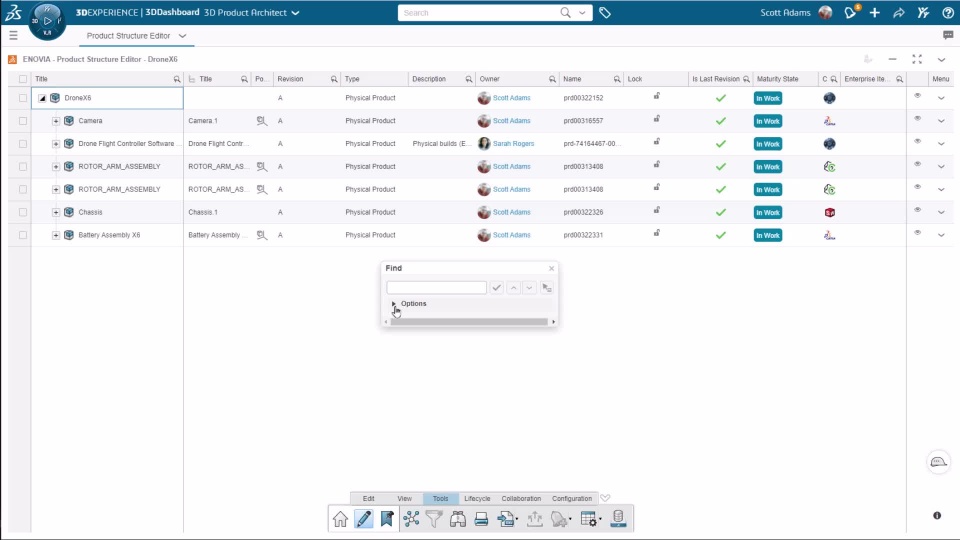Screen dimensions: 960x540
Task: Expand the Camera tree node
Action: pos(56,121)
